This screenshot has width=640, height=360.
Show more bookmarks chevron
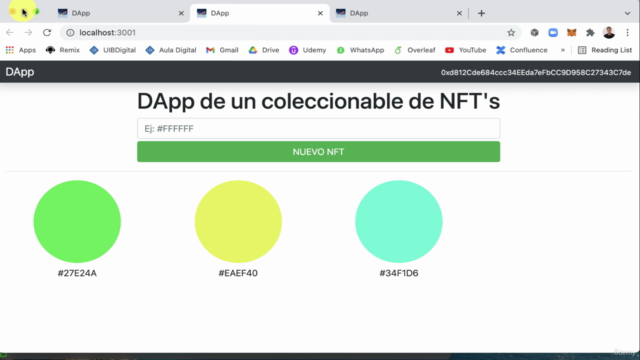pos(563,50)
